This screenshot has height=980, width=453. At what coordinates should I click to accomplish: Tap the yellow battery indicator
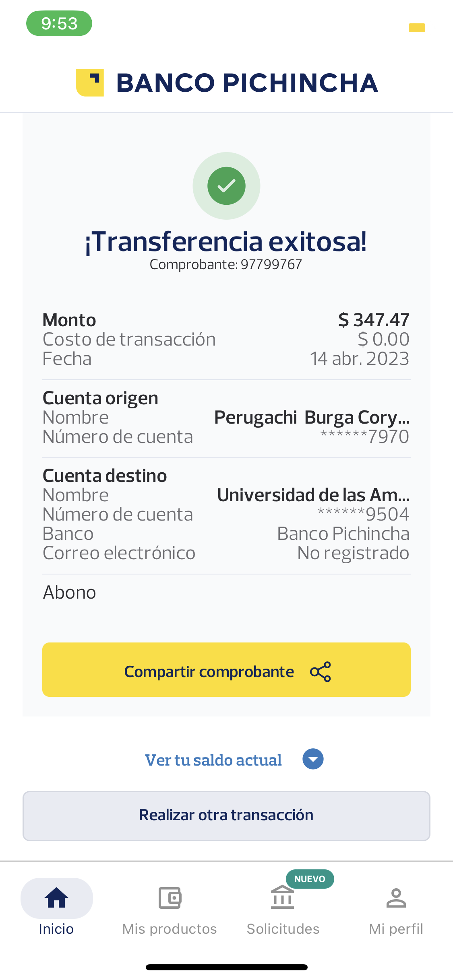417,28
